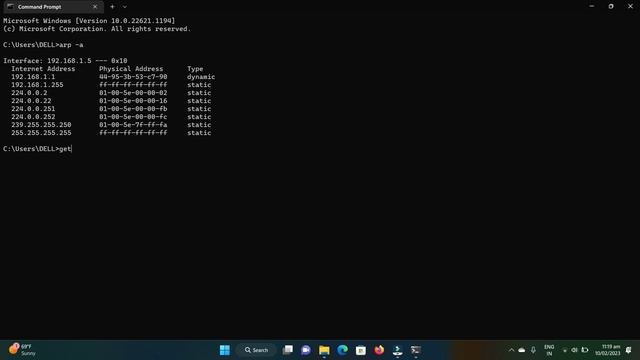Click MAC address 01-00-5e-00-00-02
640x360 pixels.
coord(133,93)
